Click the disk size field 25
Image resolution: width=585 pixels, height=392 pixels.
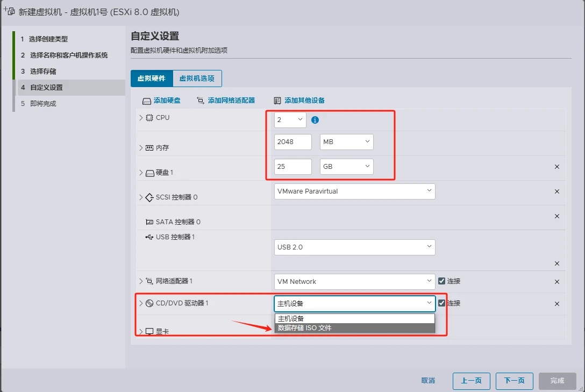(293, 166)
